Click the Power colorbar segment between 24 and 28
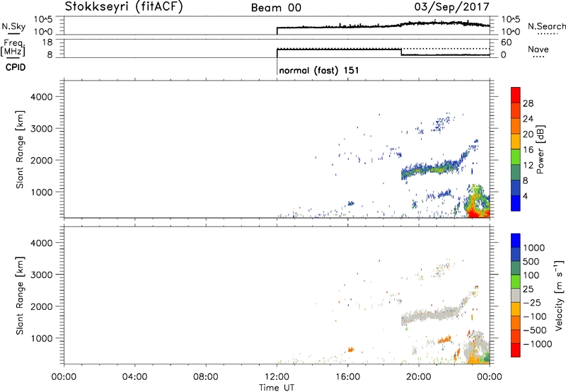 click(516, 110)
